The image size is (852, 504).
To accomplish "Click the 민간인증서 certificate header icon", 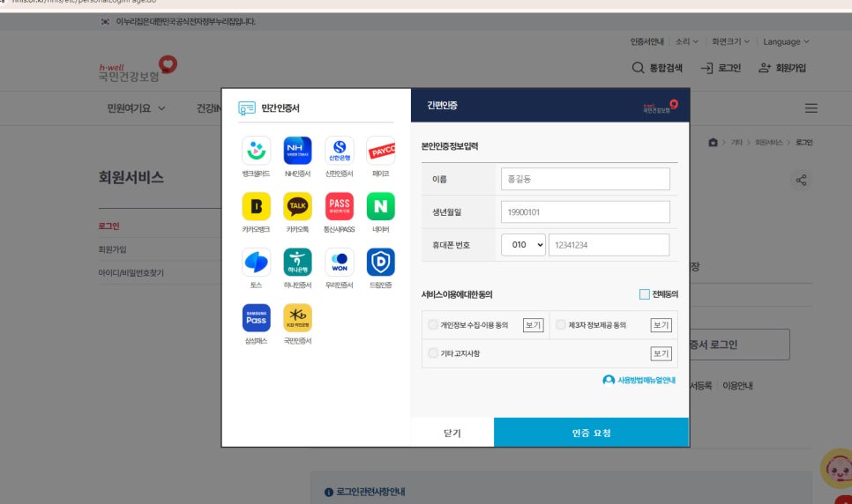I will click(247, 108).
